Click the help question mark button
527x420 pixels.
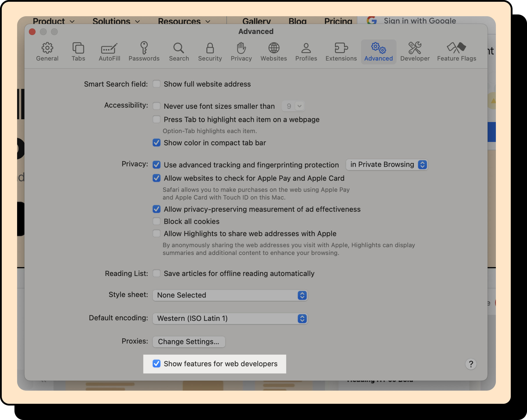[x=470, y=364]
